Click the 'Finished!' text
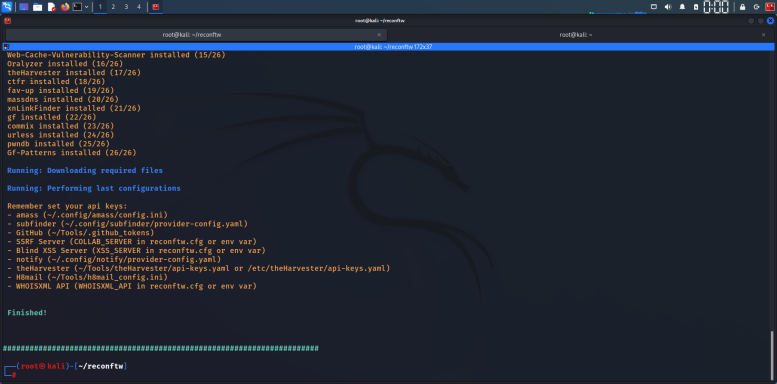777x384 pixels. click(x=27, y=313)
